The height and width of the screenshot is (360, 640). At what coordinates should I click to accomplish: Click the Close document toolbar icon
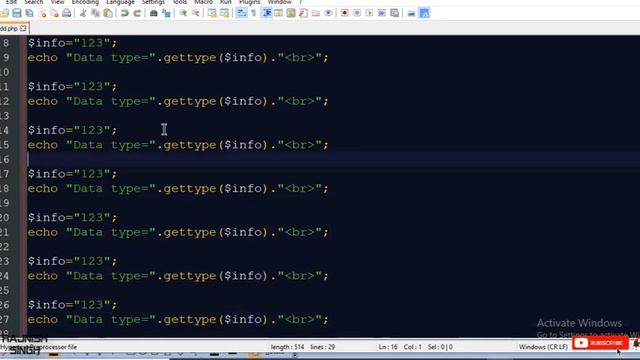(x=42, y=13)
